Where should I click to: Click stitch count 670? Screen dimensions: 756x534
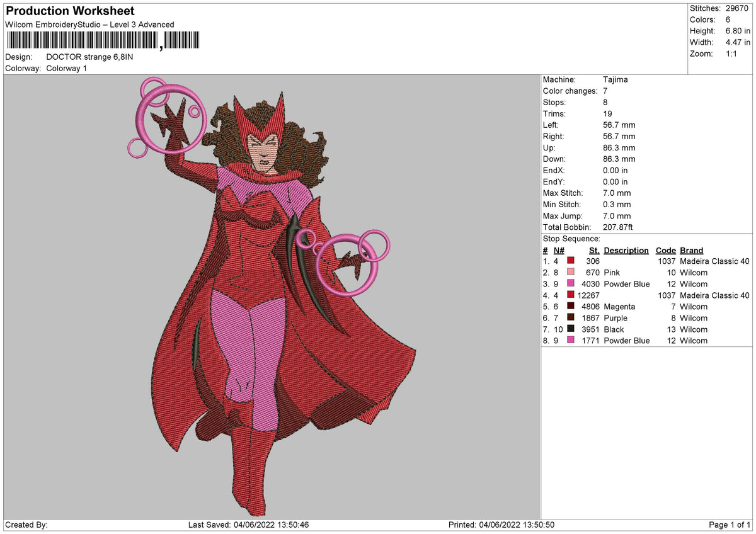593,273
